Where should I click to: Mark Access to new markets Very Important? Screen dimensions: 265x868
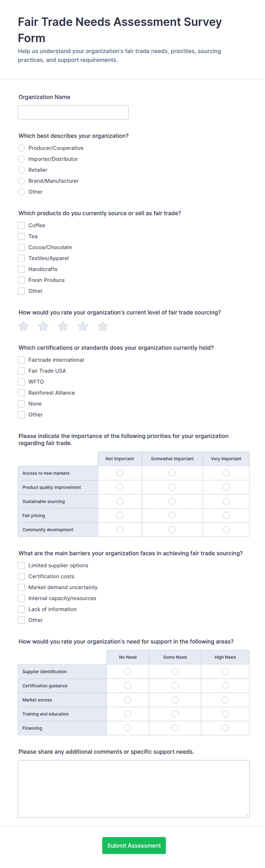226,473
